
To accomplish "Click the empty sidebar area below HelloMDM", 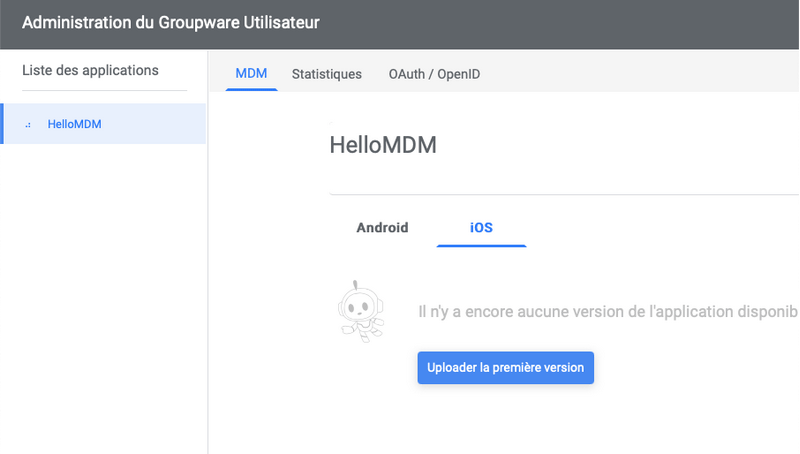I will click(x=104, y=298).
